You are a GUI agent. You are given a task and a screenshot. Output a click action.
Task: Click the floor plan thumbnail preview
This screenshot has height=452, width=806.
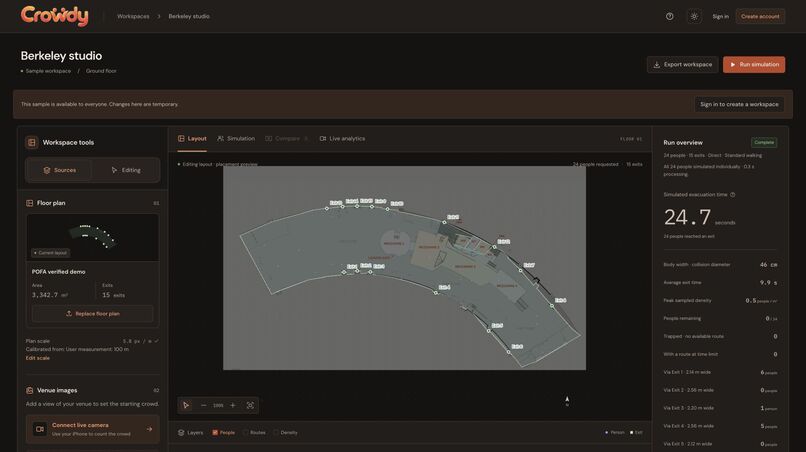click(93, 238)
